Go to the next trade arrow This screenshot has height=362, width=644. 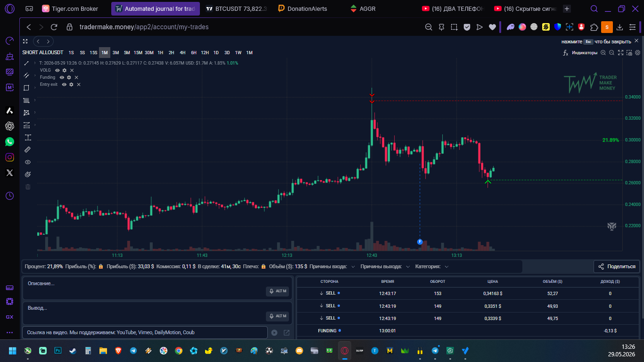[48, 41]
